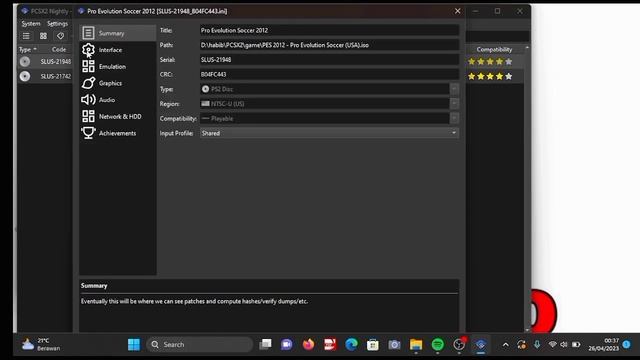This screenshot has height=360, width=640.
Task: Open the Windows Start menu
Action: coord(134,344)
